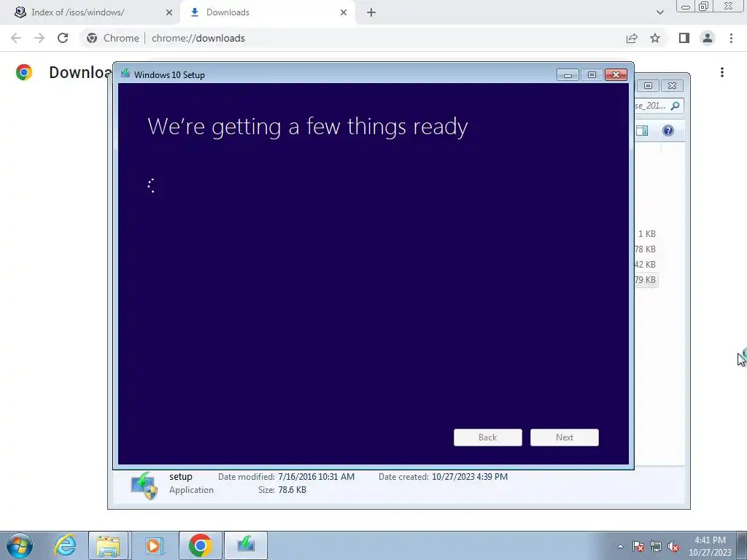Open Windows Media Player from taskbar

point(153,545)
